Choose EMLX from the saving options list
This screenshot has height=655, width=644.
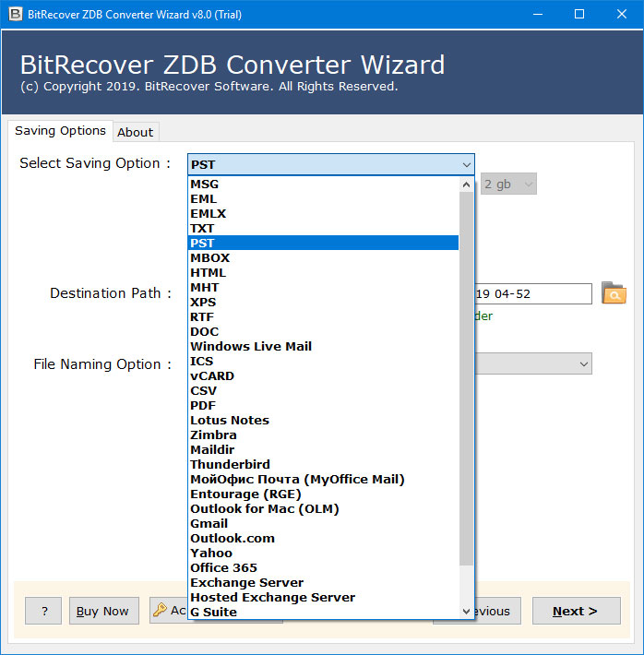[x=324, y=213]
